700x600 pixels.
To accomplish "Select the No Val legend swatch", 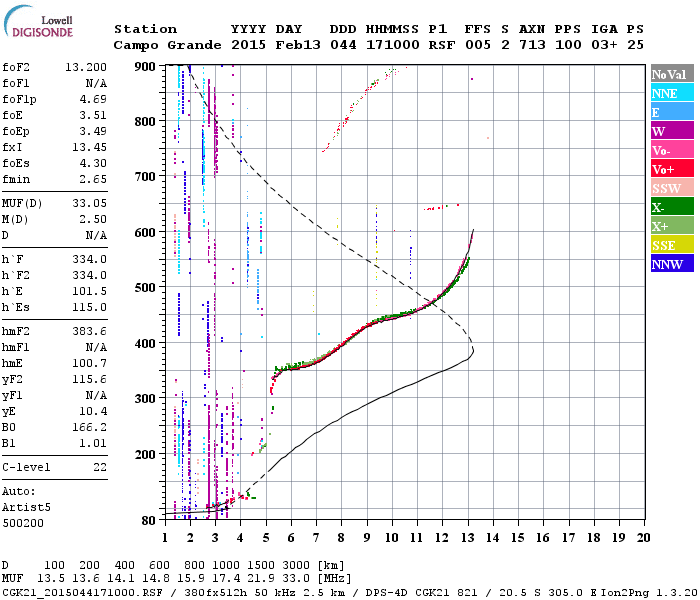I will coord(672,74).
